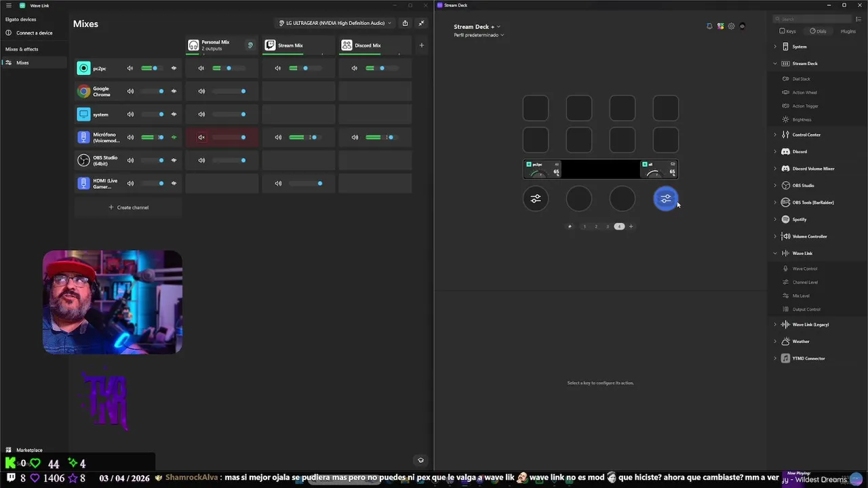Click Google Chrome Personal Mix volume slider
The width and height of the screenshot is (868, 488).
(229, 91)
